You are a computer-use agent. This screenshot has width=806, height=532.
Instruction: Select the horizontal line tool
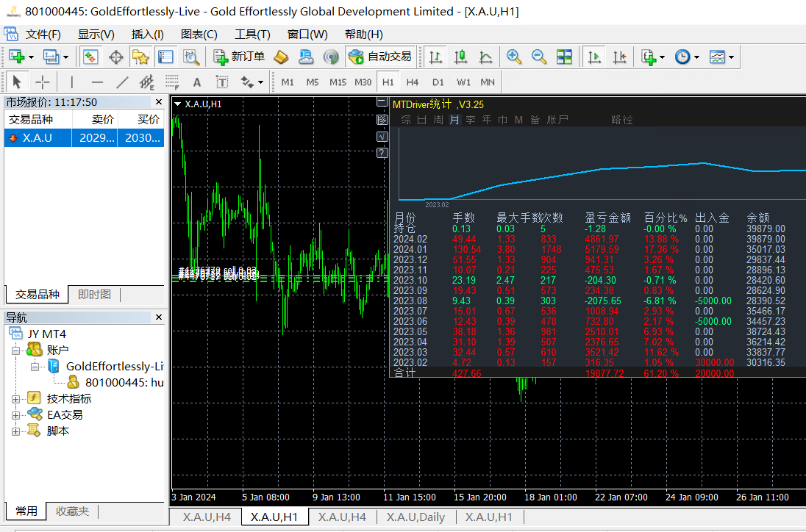pyautogui.click(x=97, y=82)
